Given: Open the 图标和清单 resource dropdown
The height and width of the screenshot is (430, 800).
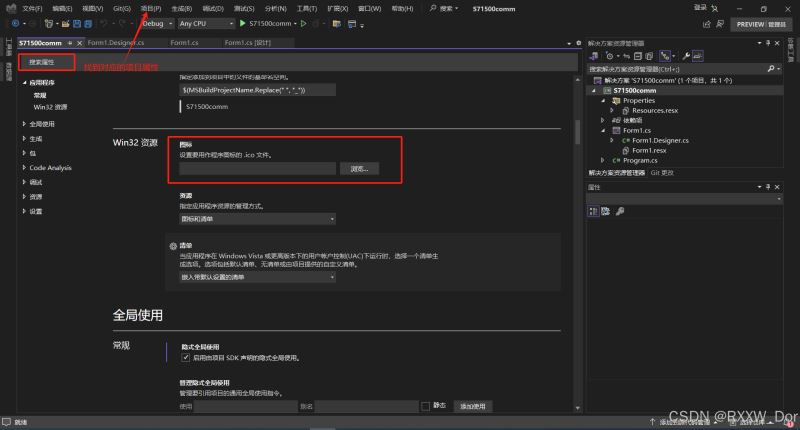Looking at the screenshot, I should (x=257, y=218).
